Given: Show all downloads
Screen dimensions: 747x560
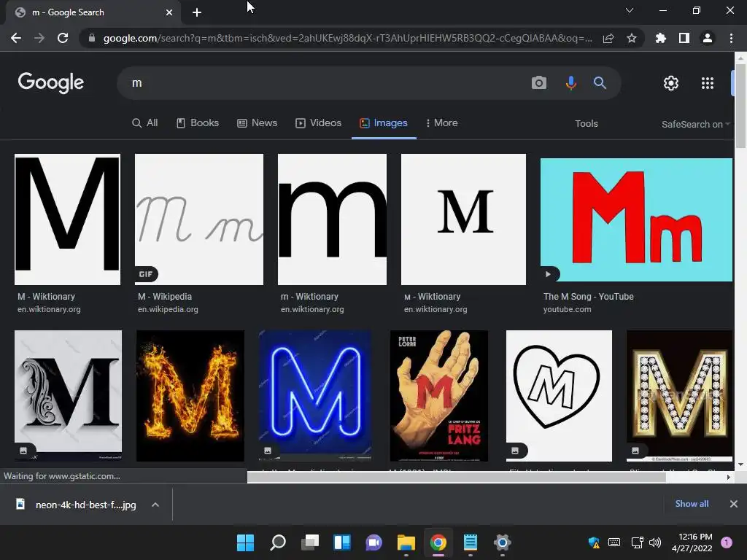Looking at the screenshot, I should (x=692, y=504).
